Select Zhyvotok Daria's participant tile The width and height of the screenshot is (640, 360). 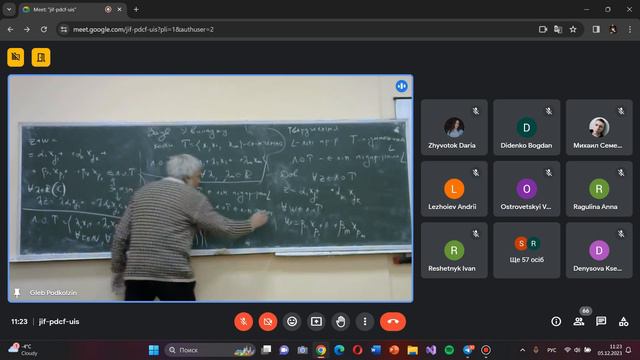click(454, 127)
